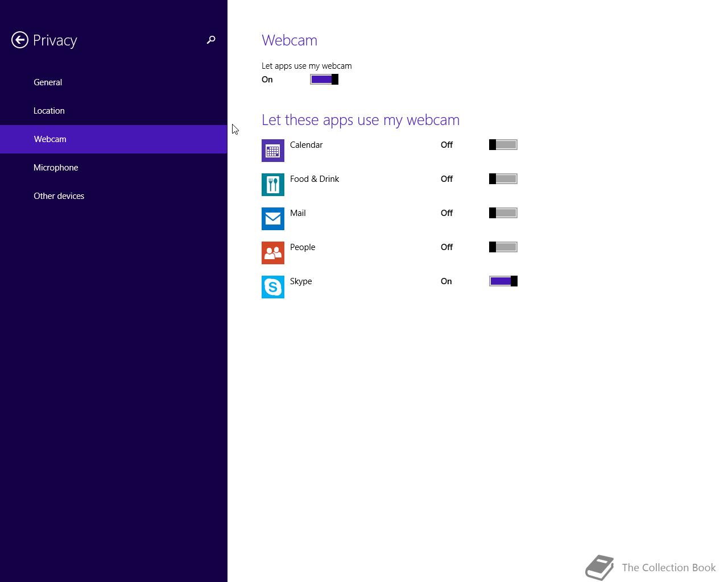Click the 'Let these apps use my webcam' heading

point(361,120)
